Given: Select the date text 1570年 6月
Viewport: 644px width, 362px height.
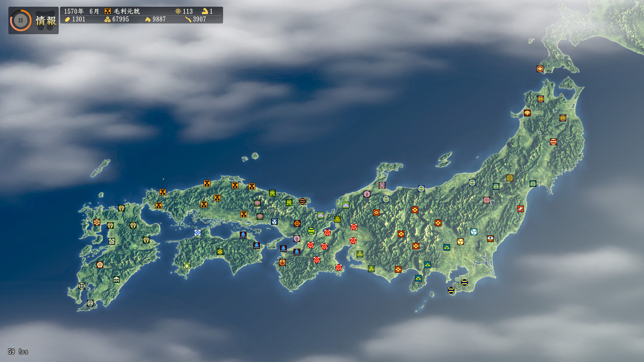Looking at the screenshot, I should point(82,11).
